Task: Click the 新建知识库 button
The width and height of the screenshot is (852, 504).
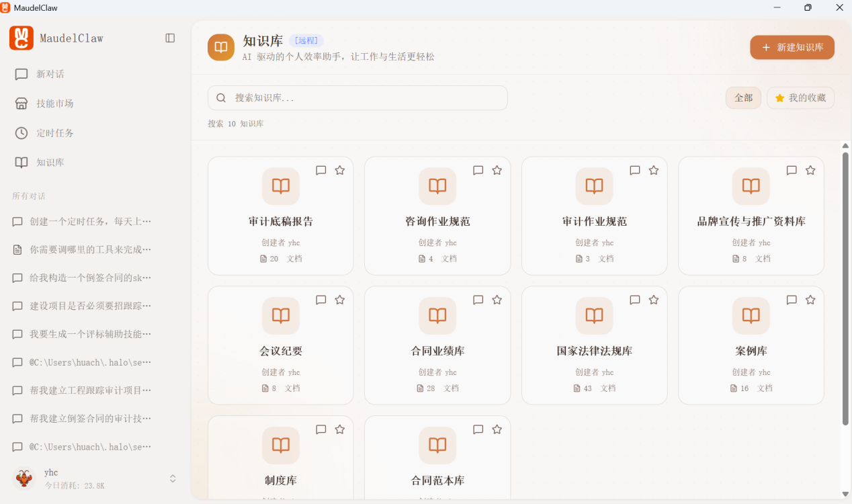Action: [x=792, y=48]
